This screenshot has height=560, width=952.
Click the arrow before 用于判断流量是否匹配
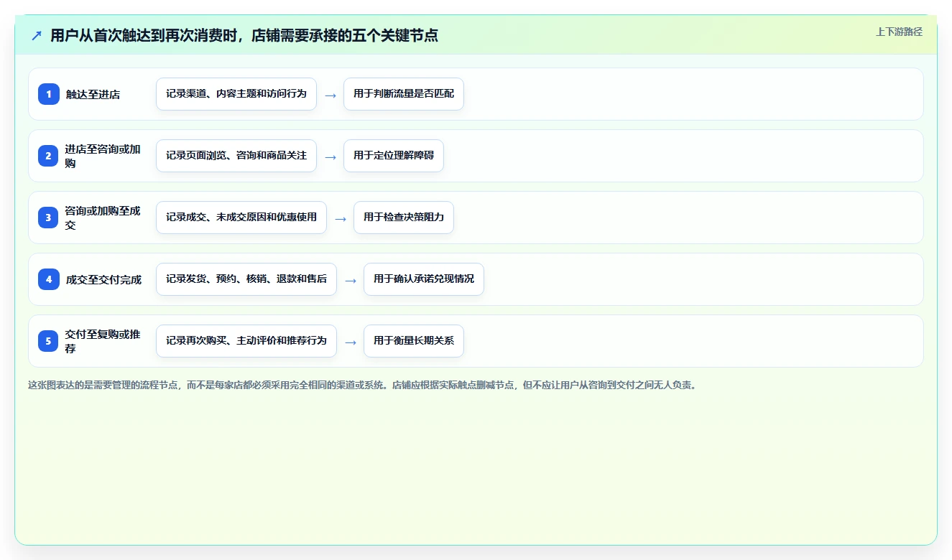tap(331, 95)
